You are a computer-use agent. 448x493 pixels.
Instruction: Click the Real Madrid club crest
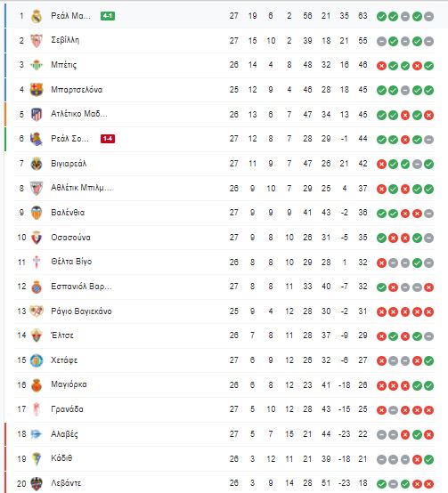(37, 16)
